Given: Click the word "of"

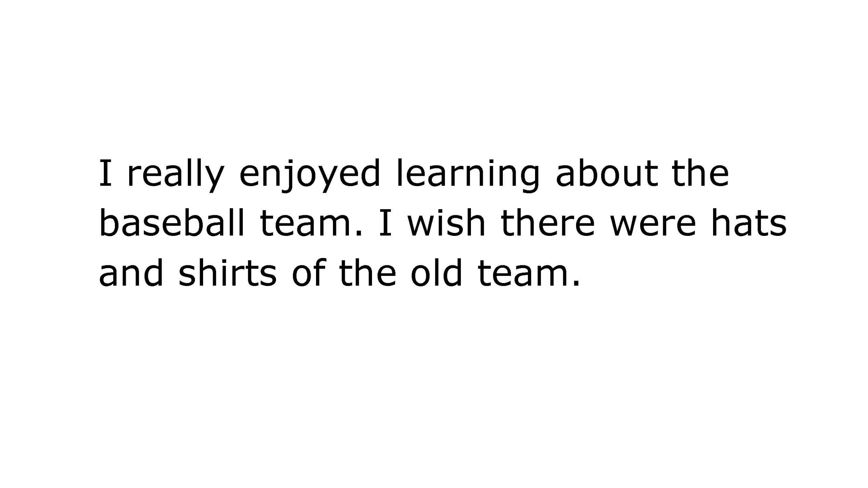Looking at the screenshot, I should [x=309, y=273].
